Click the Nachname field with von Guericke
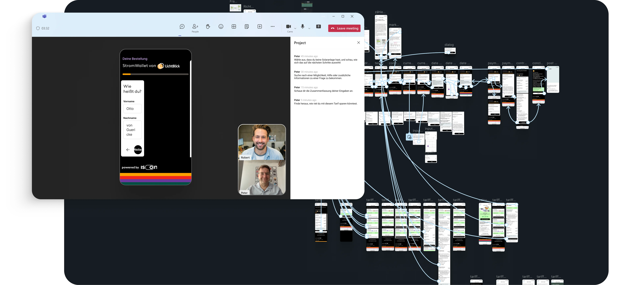This screenshot has height=285, width=644. (132, 130)
